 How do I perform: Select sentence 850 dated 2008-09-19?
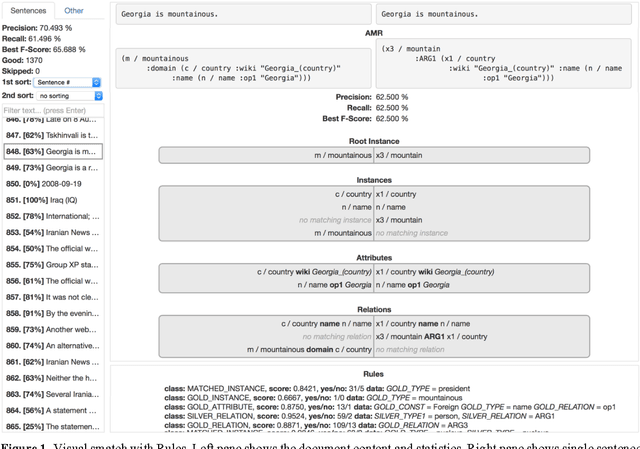(x=51, y=184)
